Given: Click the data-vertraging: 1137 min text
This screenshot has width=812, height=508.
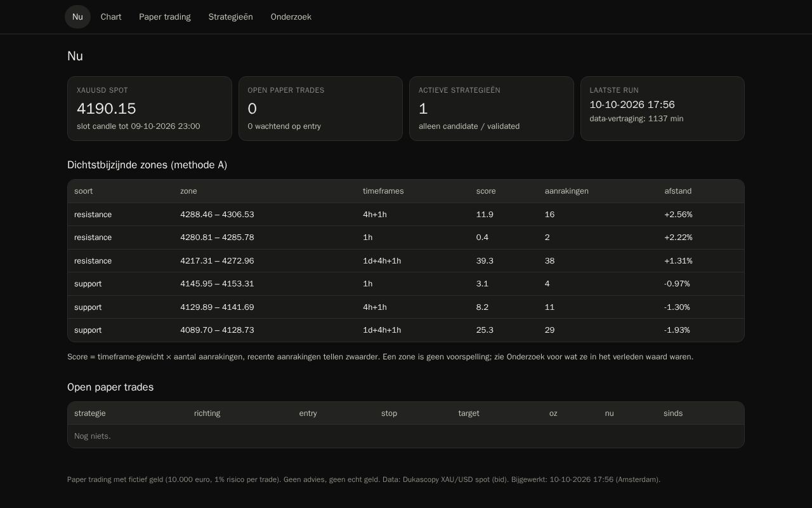Looking at the screenshot, I should [636, 119].
